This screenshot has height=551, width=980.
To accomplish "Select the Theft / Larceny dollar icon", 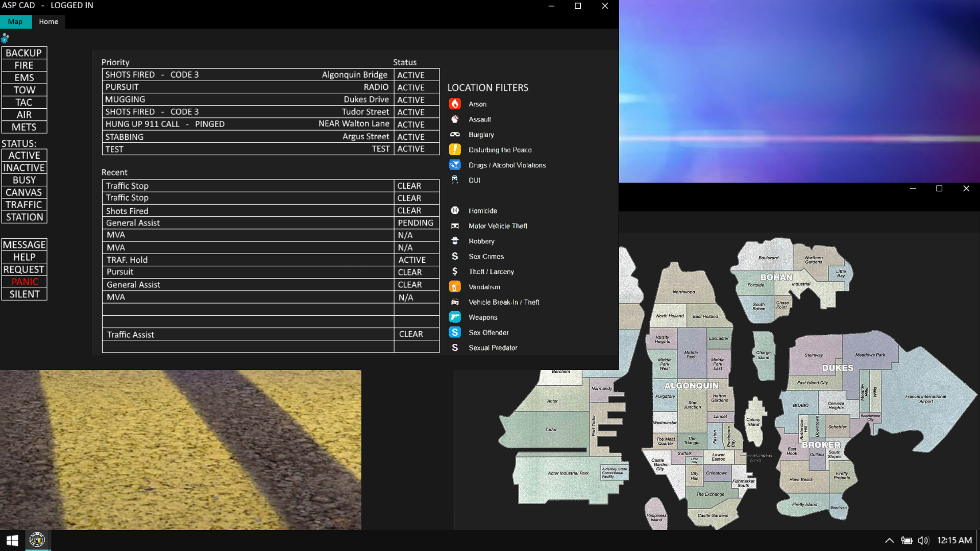I will pos(455,271).
